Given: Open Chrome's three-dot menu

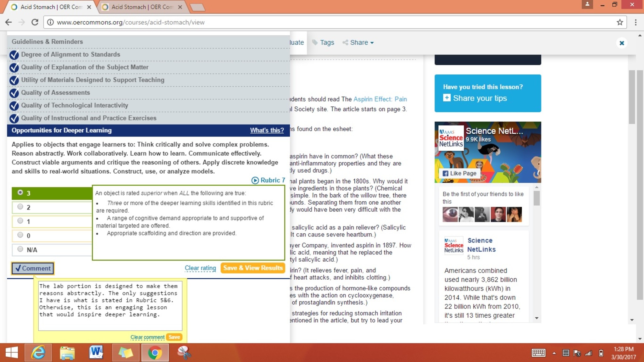Looking at the screenshot, I should tap(636, 22).
